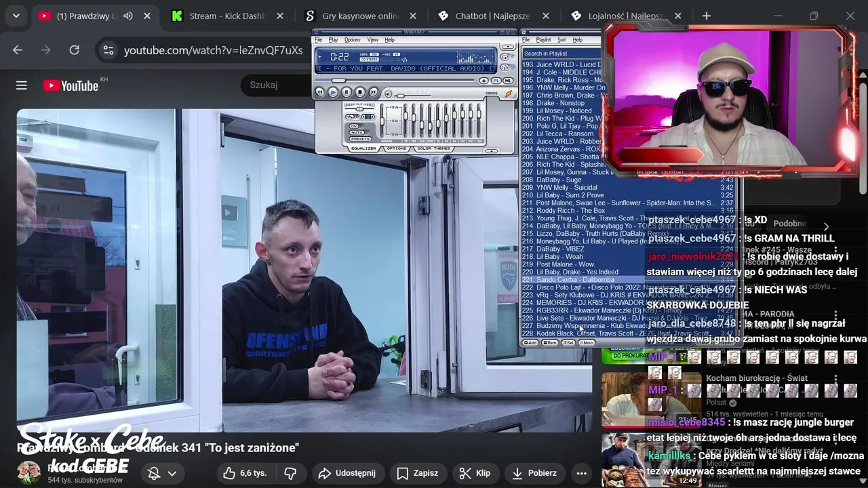Click playlist Add button
868x488 pixels.
530,343
